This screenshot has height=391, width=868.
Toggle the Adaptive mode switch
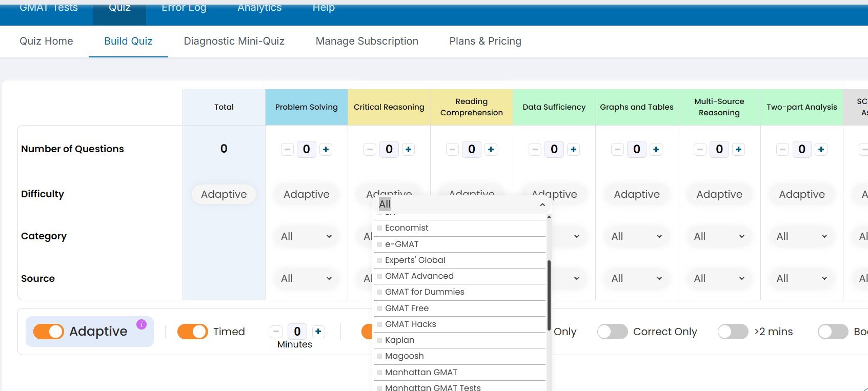(49, 332)
